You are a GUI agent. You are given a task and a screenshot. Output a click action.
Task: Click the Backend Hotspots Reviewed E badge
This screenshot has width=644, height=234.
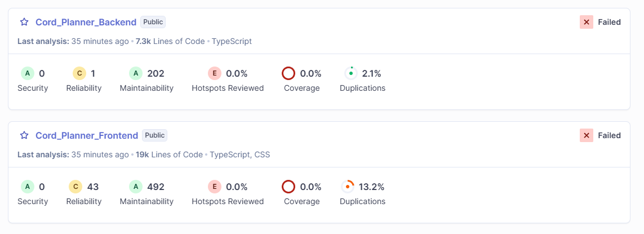[x=214, y=73]
